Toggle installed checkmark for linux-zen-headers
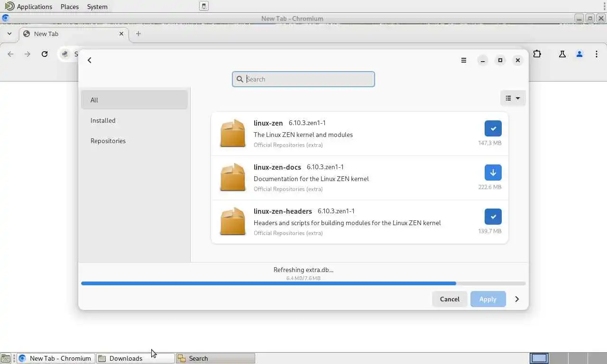This screenshot has width=607, height=364. coord(493,217)
